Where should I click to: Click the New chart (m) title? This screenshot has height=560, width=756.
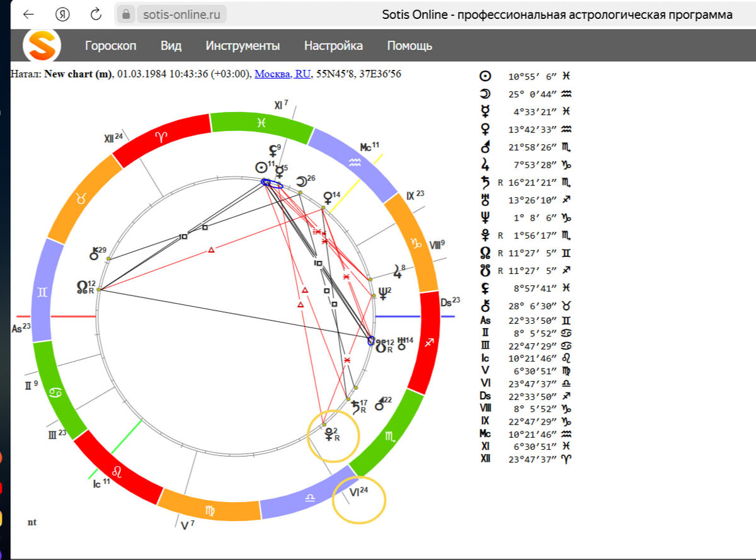click(x=78, y=74)
